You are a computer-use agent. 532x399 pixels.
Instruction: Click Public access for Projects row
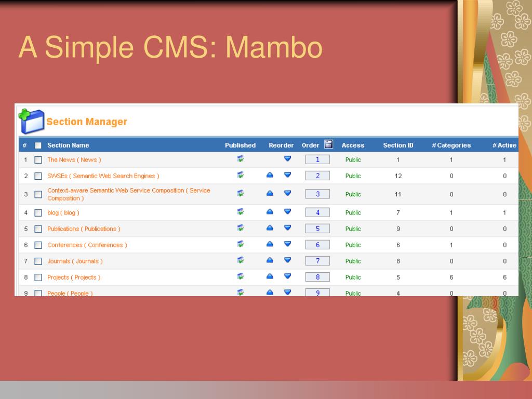[353, 277]
